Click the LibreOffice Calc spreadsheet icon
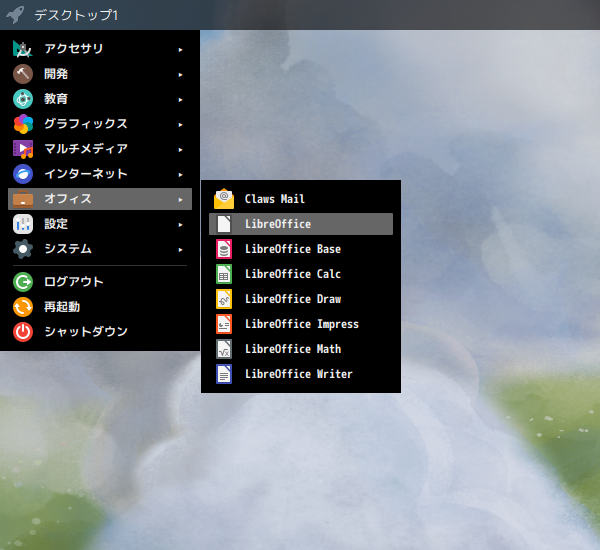 coord(224,274)
